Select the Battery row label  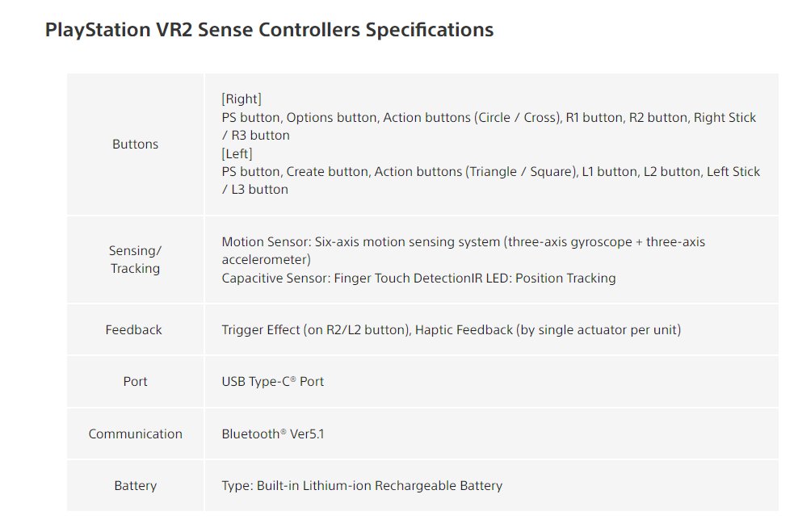(x=135, y=486)
